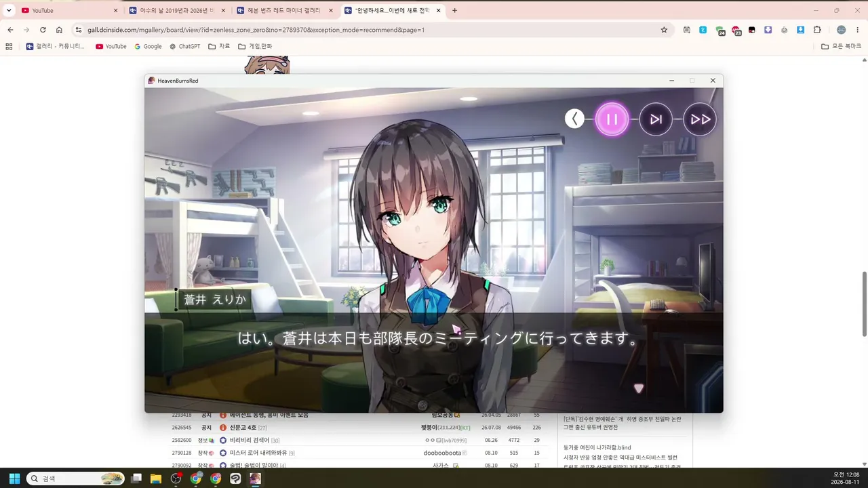Viewport: 868px width, 488px height.
Task: Open the Google bookmark
Action: click(x=148, y=46)
